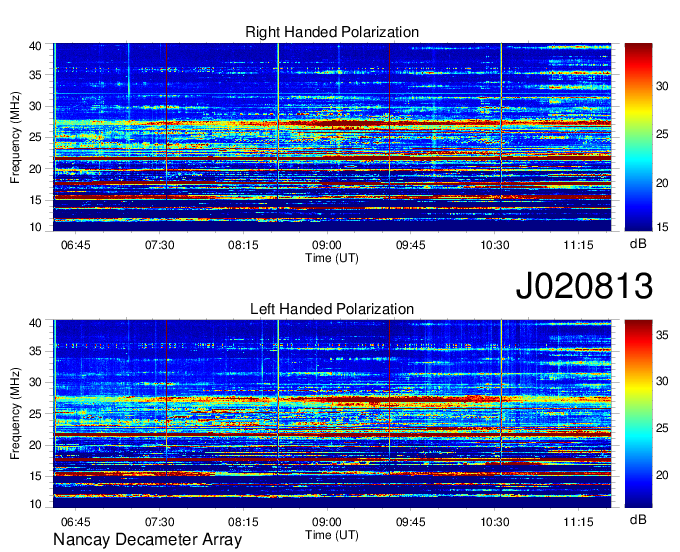Screen dimensions: 680x552
Task: Click 15 MHz frequency tick of Right Handed plot
Action: click(x=35, y=200)
